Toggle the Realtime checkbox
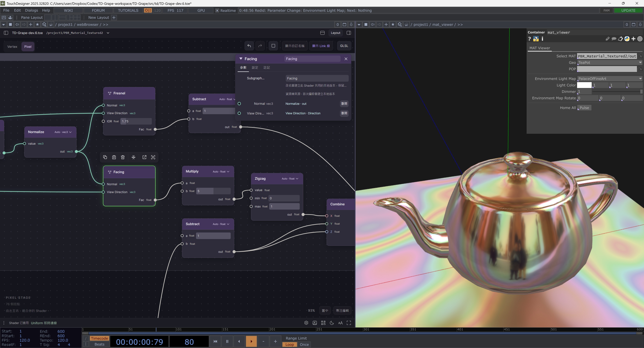Screen dimensions: 644x348 [x=217, y=11]
